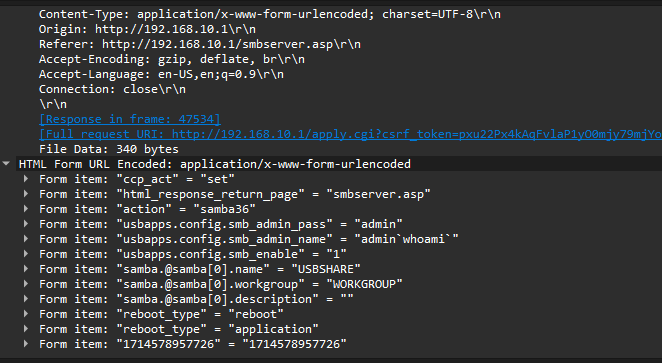Expand the smb_enable form item

pyautogui.click(x=26, y=254)
